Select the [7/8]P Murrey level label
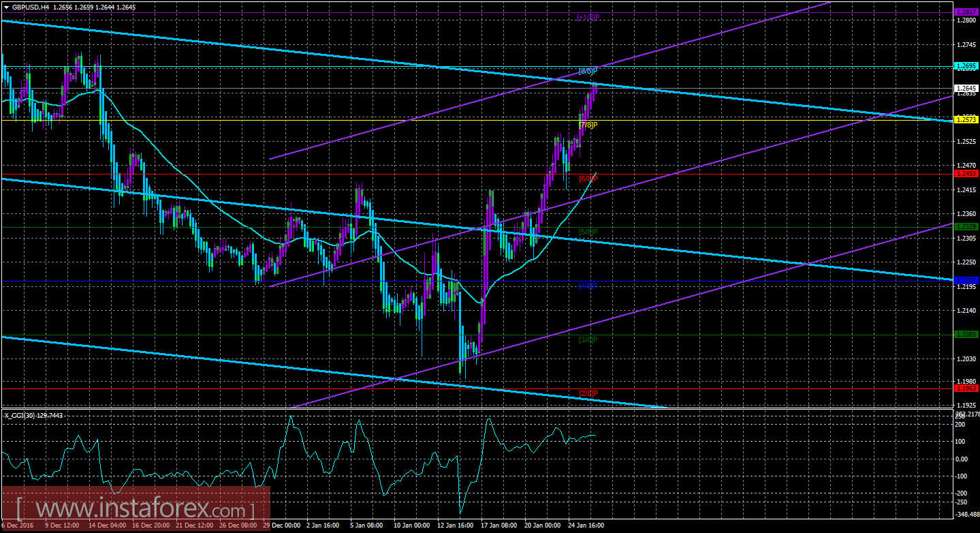This screenshot has height=533, width=980. pyautogui.click(x=588, y=125)
